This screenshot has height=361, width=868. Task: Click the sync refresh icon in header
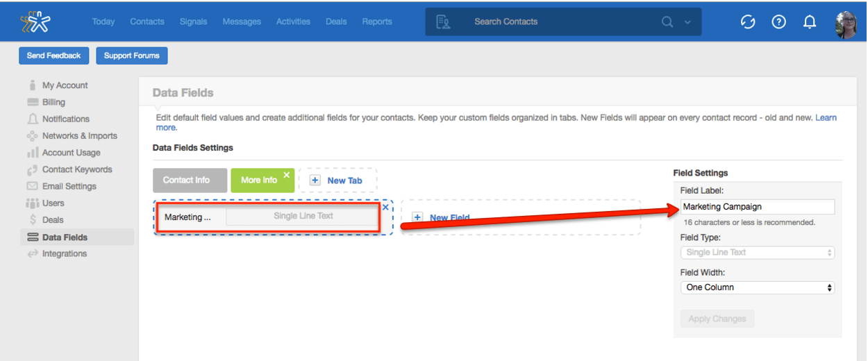[748, 22]
